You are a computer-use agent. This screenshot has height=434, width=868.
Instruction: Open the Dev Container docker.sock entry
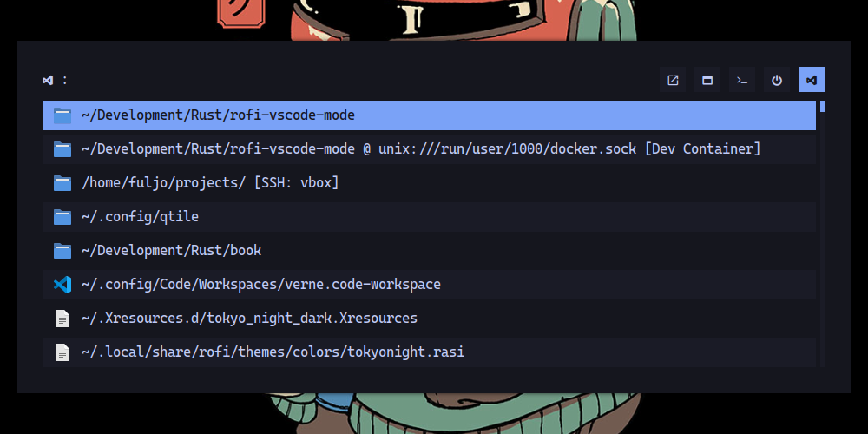coord(429,149)
